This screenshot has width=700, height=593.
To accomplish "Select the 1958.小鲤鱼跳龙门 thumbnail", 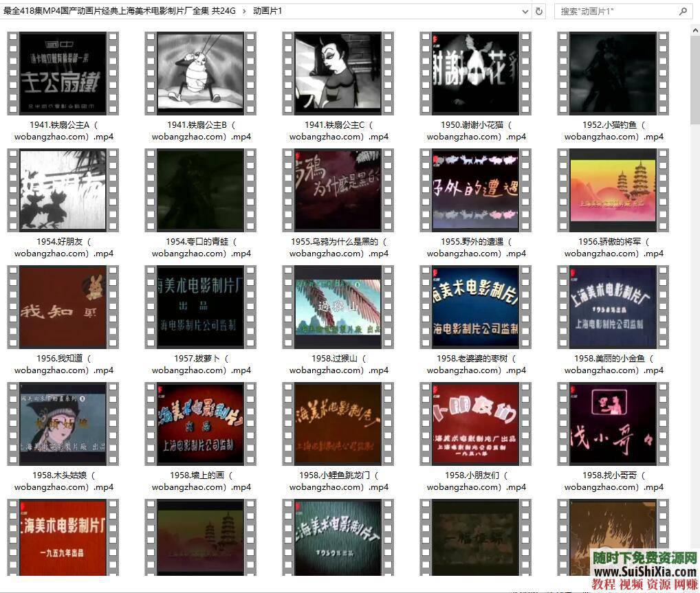I will [338, 423].
